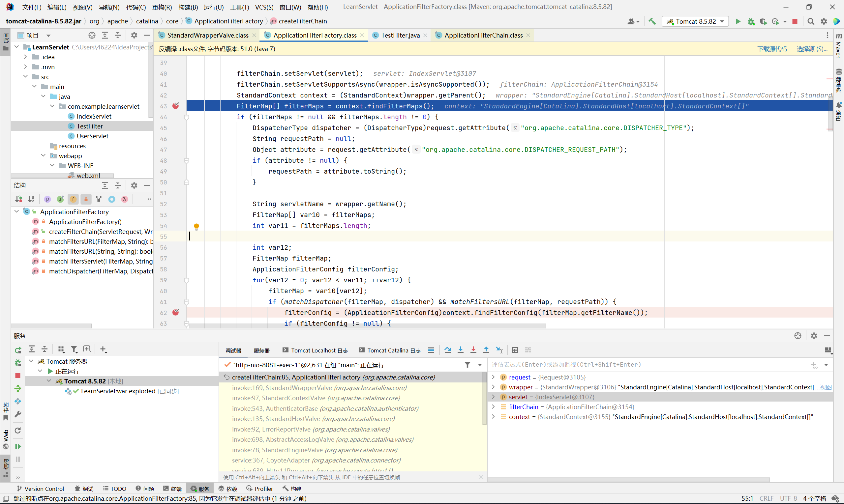Open the Evaluate Expression calculator icon

point(515,350)
